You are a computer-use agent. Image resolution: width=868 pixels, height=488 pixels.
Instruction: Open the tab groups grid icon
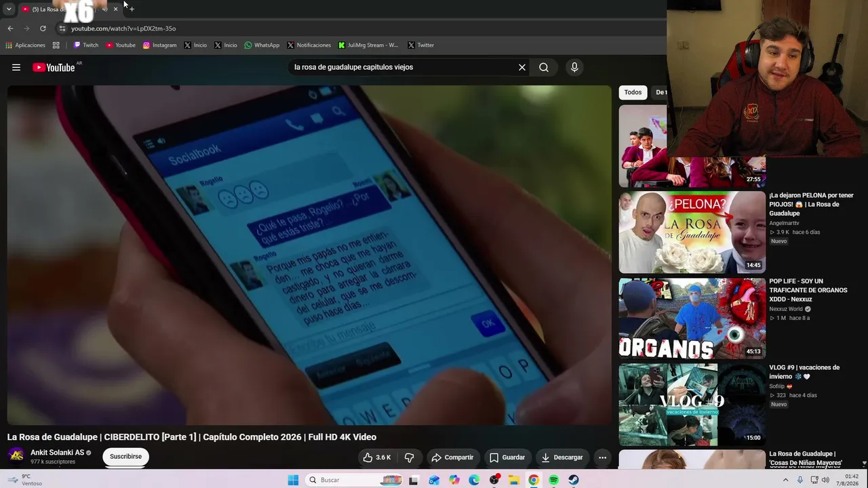click(x=56, y=45)
